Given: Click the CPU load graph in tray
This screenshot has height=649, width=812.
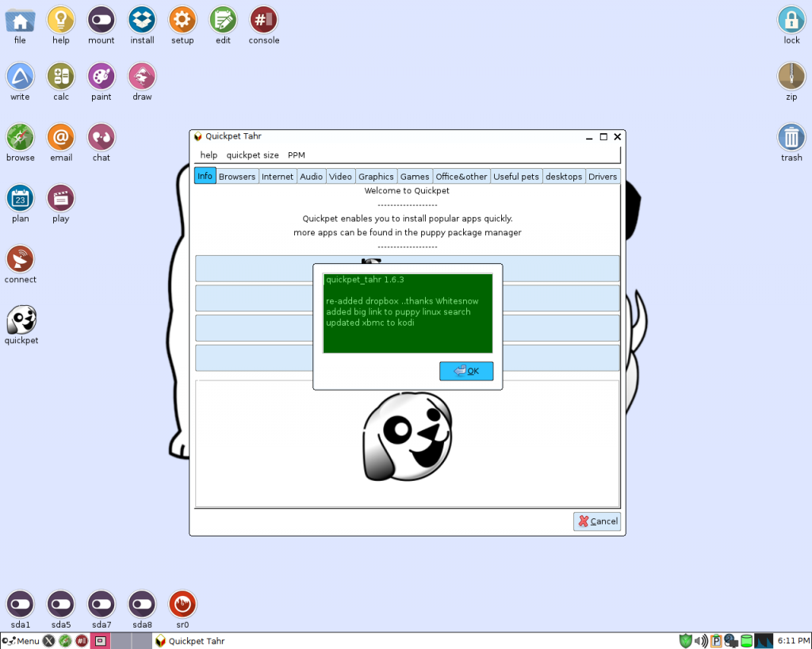Looking at the screenshot, I should point(764,641).
